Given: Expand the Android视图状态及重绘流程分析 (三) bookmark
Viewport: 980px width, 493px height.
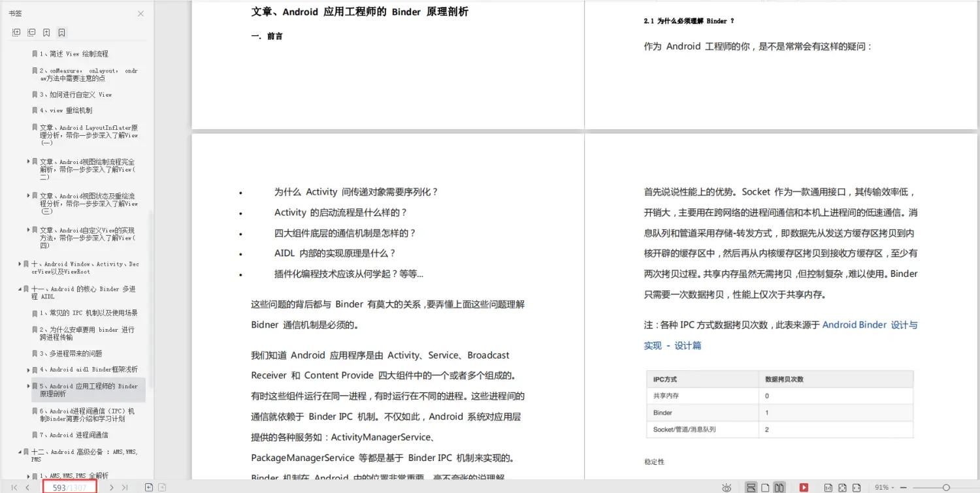Looking at the screenshot, I should tap(29, 195).
